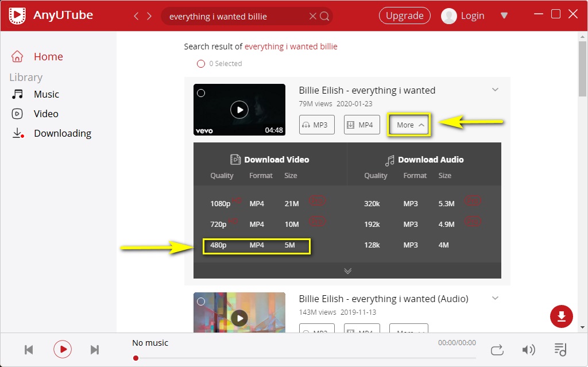Click the red floating download button

[x=562, y=316]
